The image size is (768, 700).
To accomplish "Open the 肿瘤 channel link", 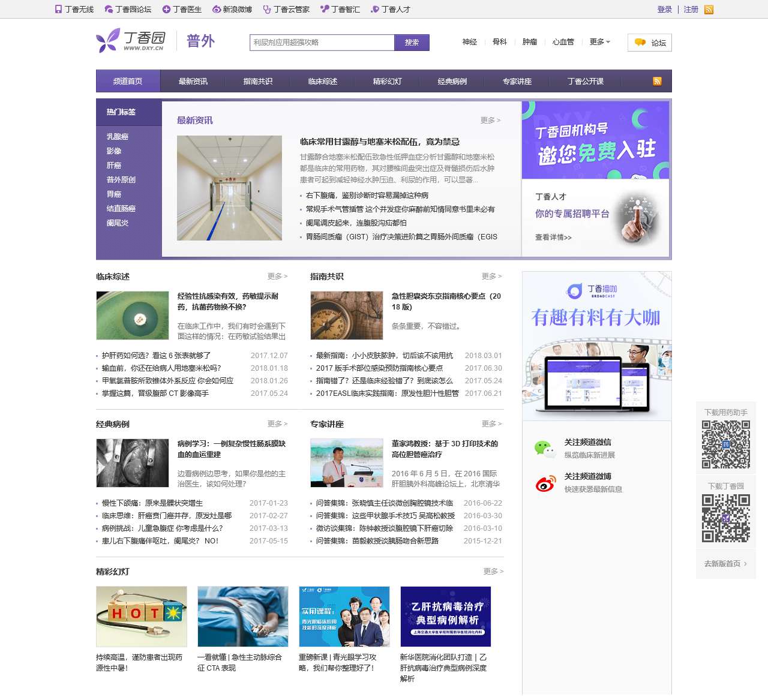I will pyautogui.click(x=530, y=42).
